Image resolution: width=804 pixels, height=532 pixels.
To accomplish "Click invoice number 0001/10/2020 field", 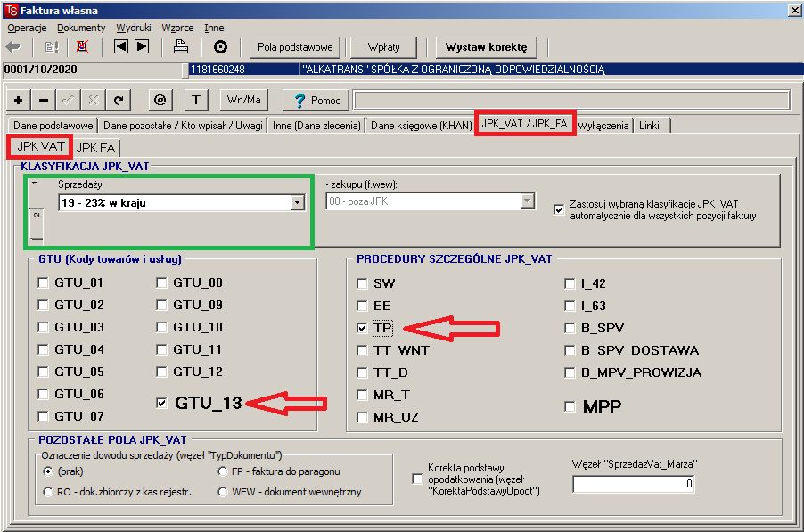I will (x=94, y=70).
